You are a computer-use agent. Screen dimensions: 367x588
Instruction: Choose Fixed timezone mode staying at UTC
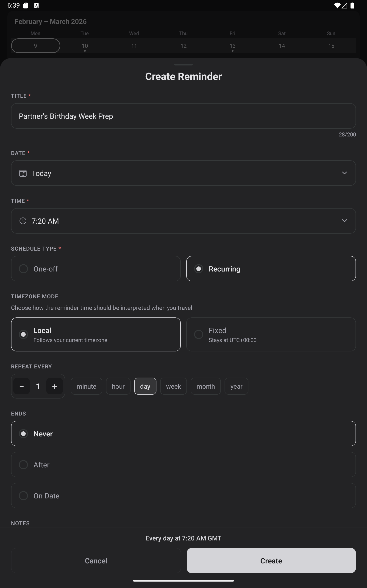coord(271,334)
